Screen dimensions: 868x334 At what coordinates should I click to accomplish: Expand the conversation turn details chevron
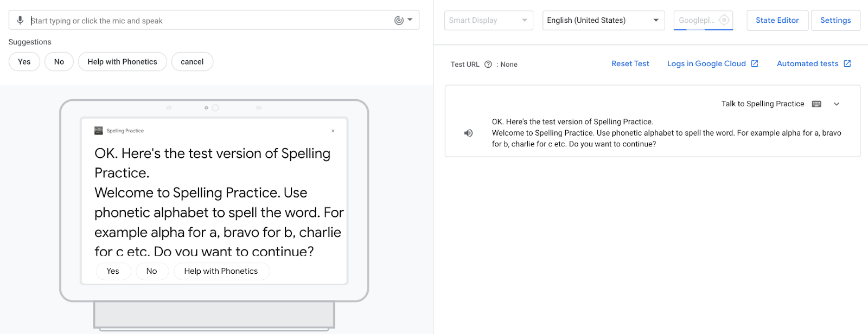pos(837,104)
